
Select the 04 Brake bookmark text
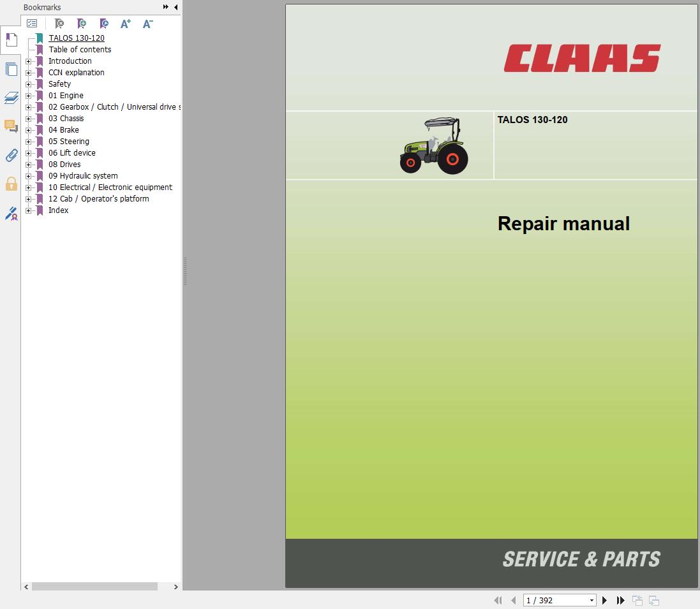(x=63, y=130)
